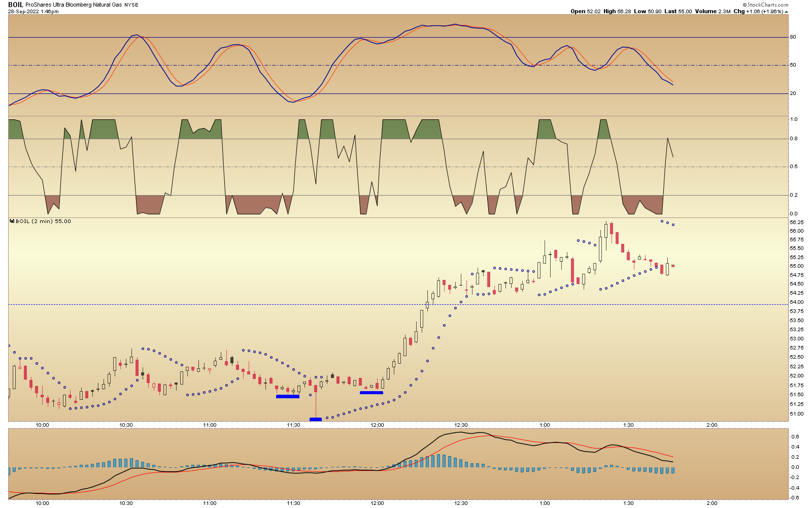Click the ©StockCharts.com credit text
The image size is (812, 508).
765,5
